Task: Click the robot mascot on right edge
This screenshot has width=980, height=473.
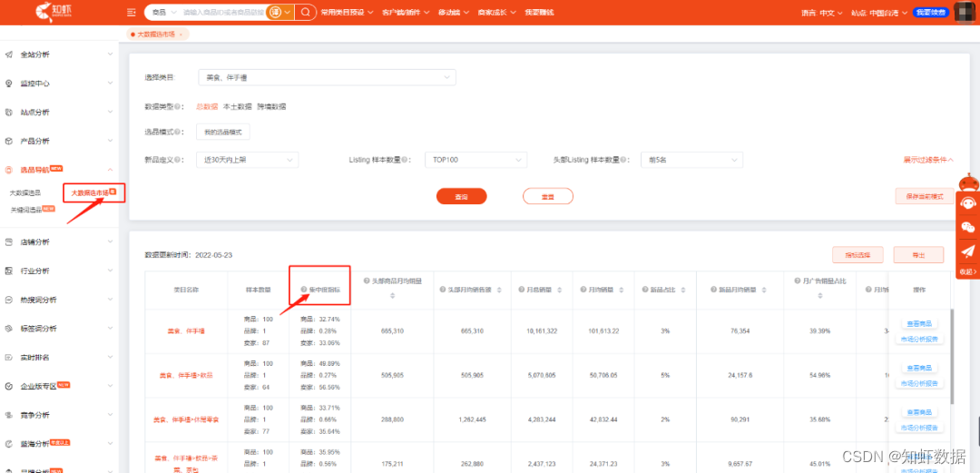Action: [x=968, y=182]
